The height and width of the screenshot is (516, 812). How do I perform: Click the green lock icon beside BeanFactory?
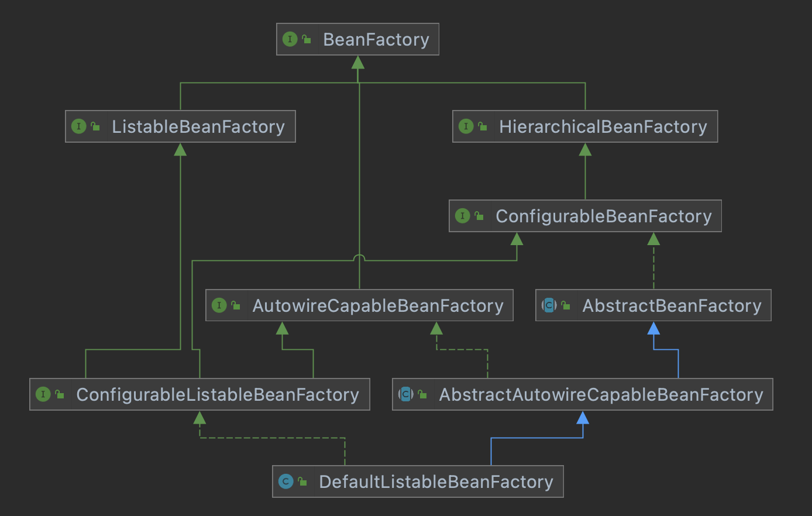(307, 39)
